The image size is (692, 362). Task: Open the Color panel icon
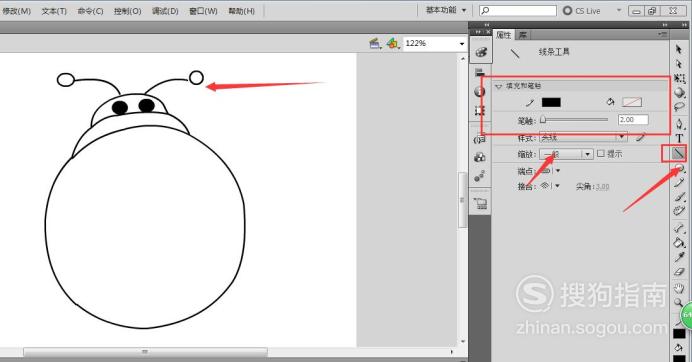coord(481,52)
